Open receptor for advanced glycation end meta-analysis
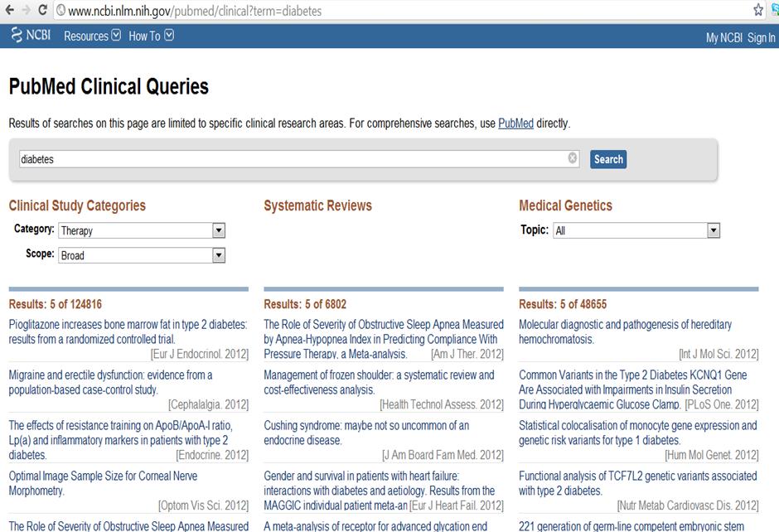 (x=375, y=526)
